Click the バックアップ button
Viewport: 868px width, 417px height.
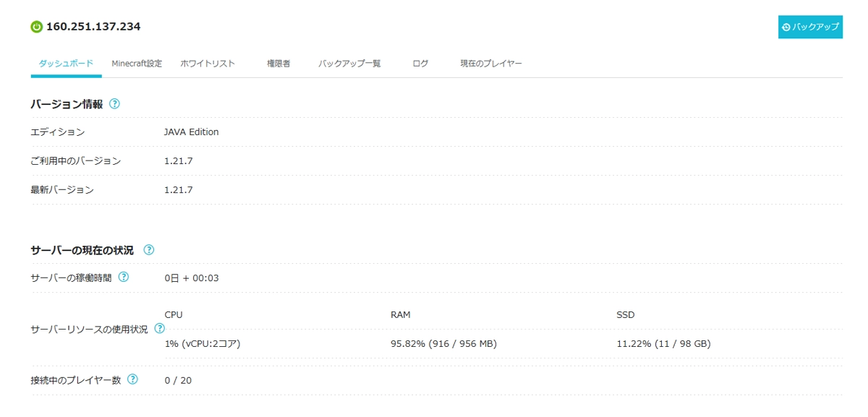point(810,27)
